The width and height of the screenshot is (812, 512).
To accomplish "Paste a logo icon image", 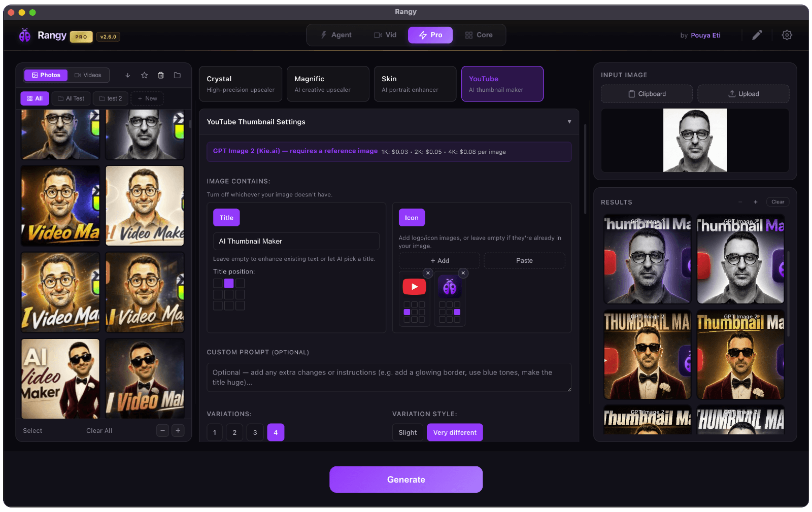I will pyautogui.click(x=524, y=260).
